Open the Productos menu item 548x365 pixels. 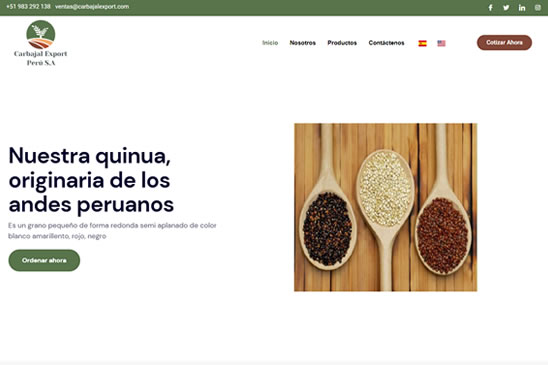342,43
